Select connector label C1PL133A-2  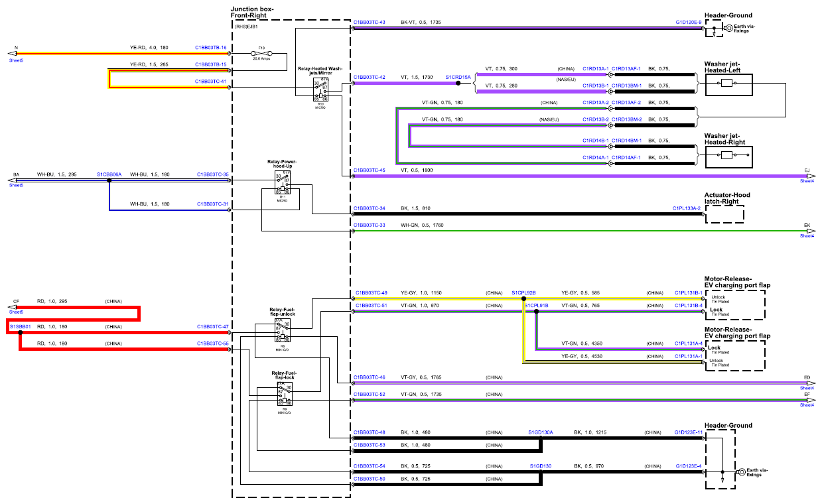coord(687,208)
